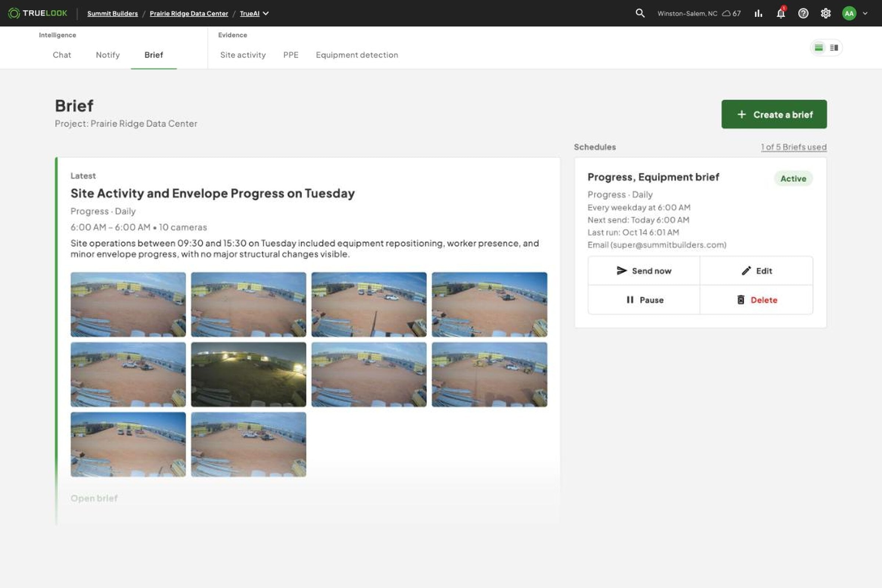Pause the Progress, Equipment brief schedule
Image resolution: width=882 pixels, height=588 pixels.
point(644,300)
